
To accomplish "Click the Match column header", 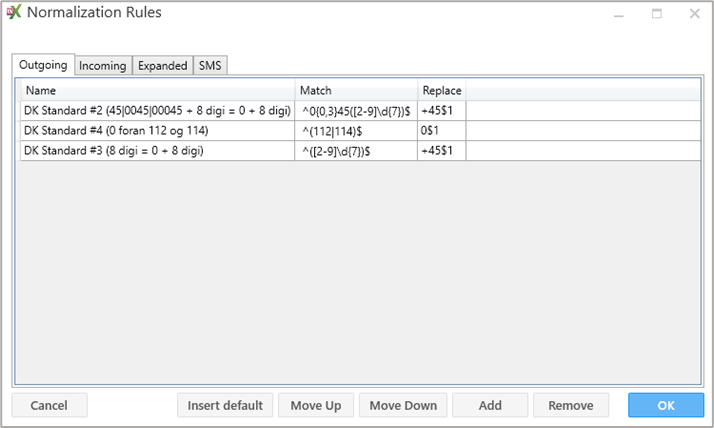I will tap(357, 91).
